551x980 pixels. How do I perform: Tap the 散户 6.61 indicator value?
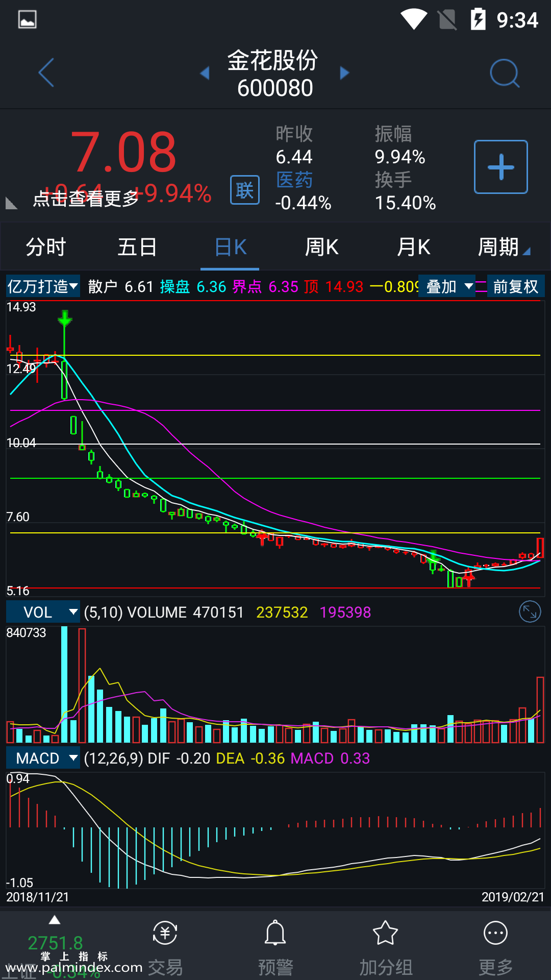pyautogui.click(x=120, y=287)
